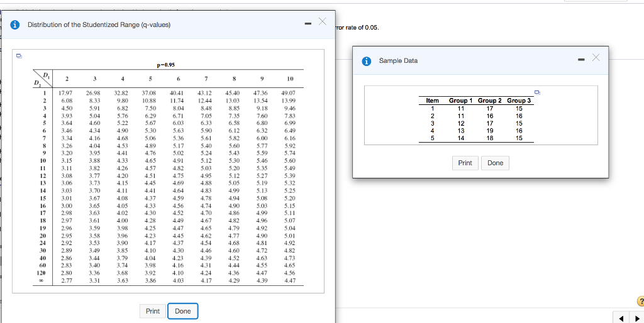The width and height of the screenshot is (644, 323).
Task: Select the p=0.95 table heading
Action: coord(166,65)
